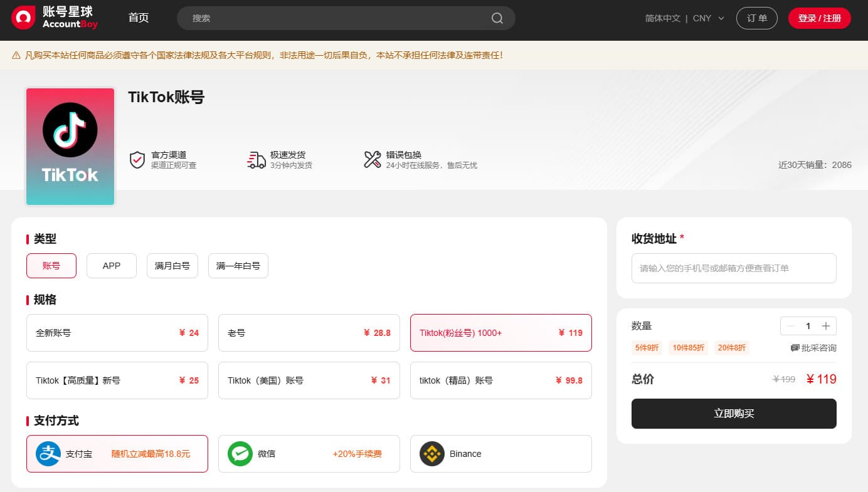Viewport: 868px width, 492px height.
Task: Choose the 老号 ¥28.8 spec
Action: pyautogui.click(x=309, y=333)
